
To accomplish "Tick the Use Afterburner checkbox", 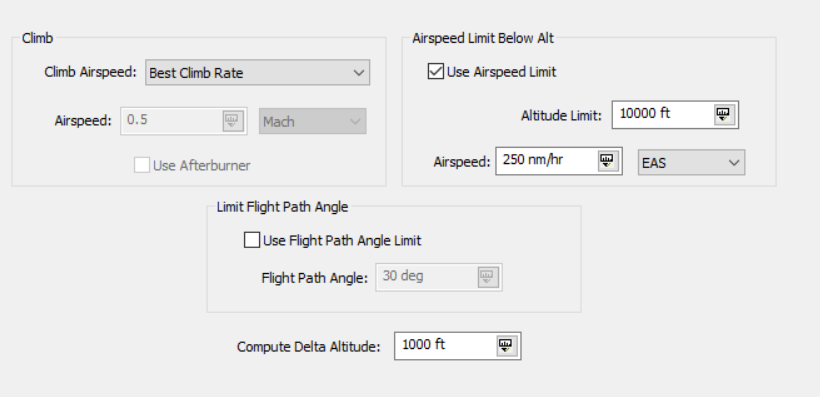I will [x=142, y=165].
